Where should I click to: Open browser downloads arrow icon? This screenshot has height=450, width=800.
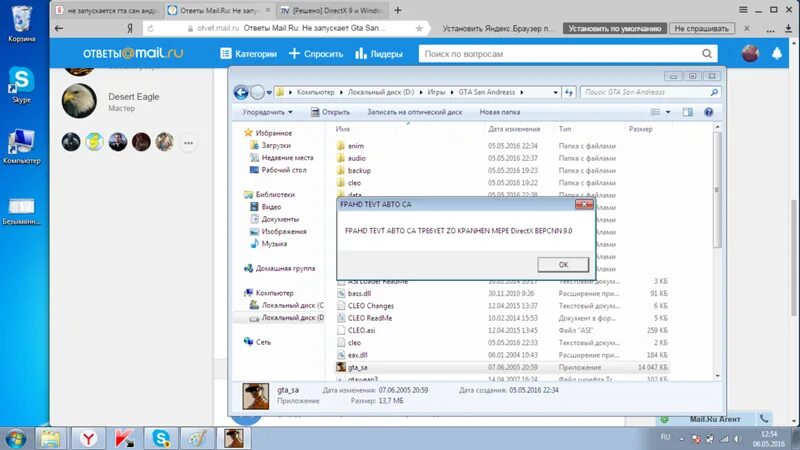pyautogui.click(x=788, y=29)
